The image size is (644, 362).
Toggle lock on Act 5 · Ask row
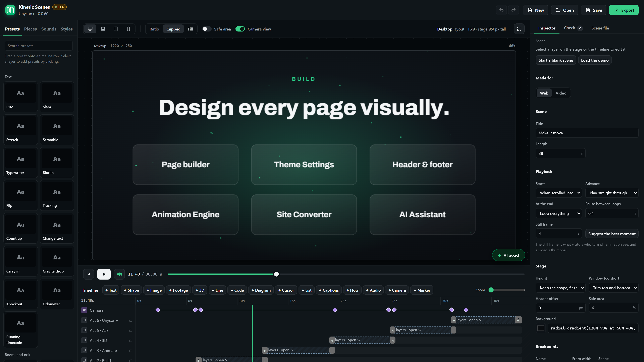click(131, 330)
